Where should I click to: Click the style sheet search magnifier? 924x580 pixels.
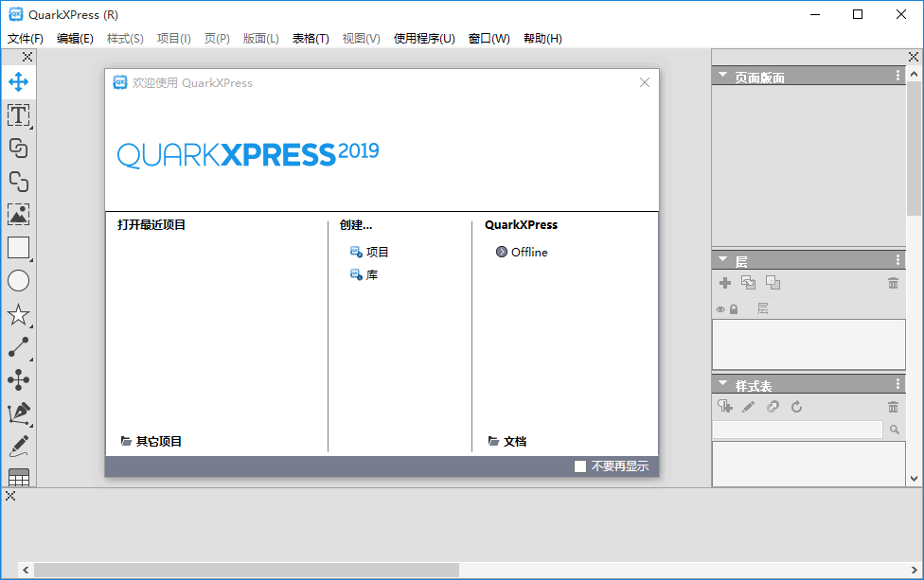click(895, 430)
